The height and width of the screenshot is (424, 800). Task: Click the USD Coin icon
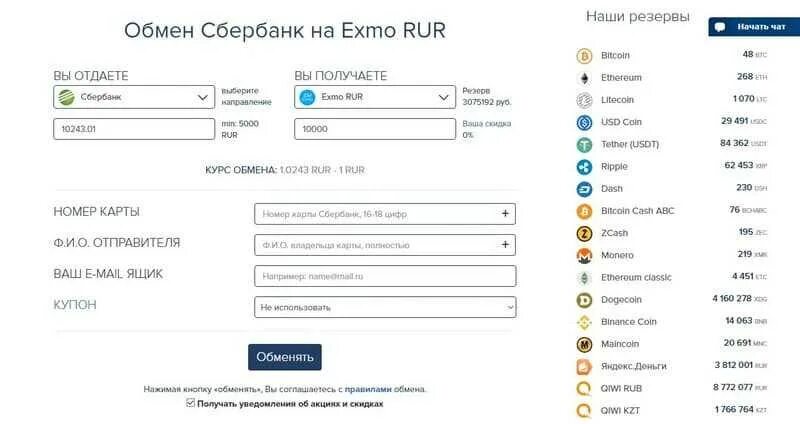[584, 122]
